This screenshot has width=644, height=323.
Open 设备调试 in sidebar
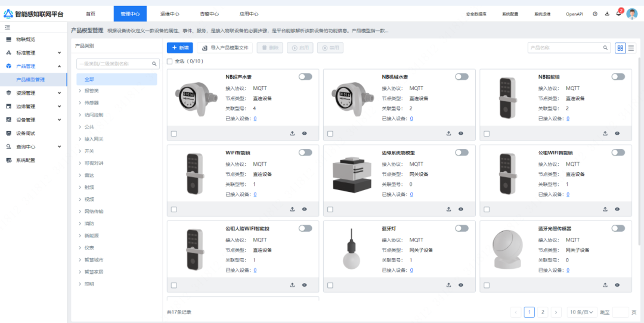point(26,133)
